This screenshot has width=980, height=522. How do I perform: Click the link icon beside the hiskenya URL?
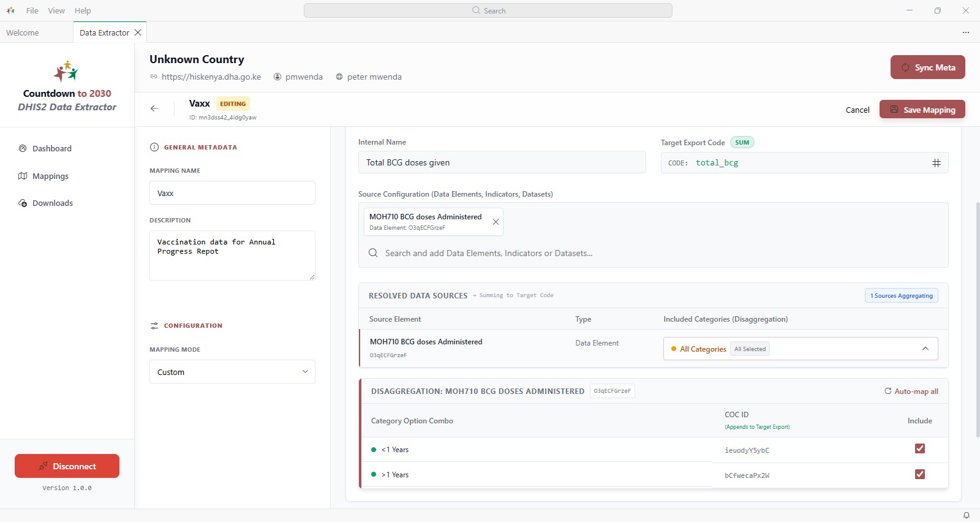pyautogui.click(x=154, y=77)
